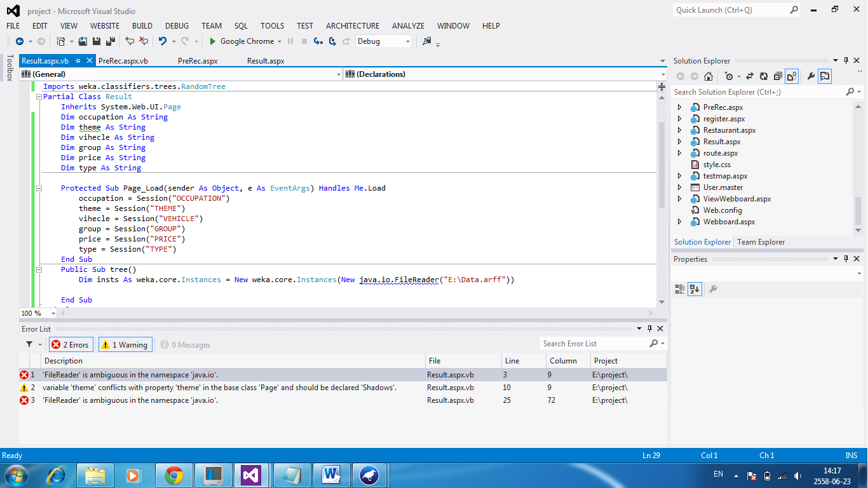Click the Step Into debug icon

coord(318,41)
